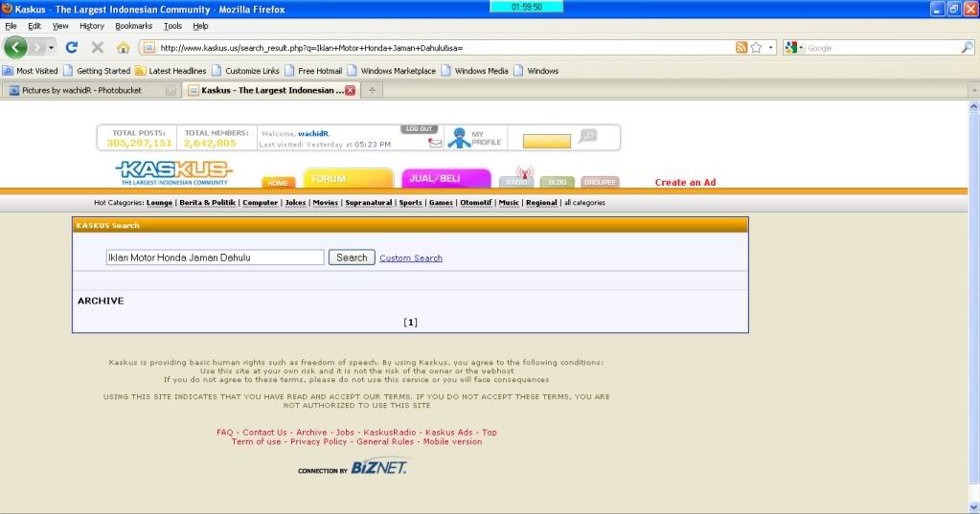Screen dimensions: 980x514
Task: Go to the Home page icon
Action: 124,48
